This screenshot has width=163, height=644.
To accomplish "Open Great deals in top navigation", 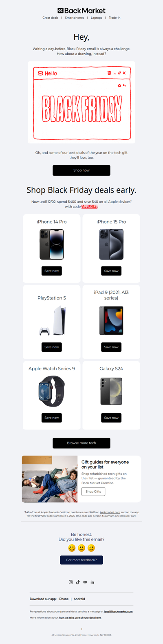I will pos(51,18).
